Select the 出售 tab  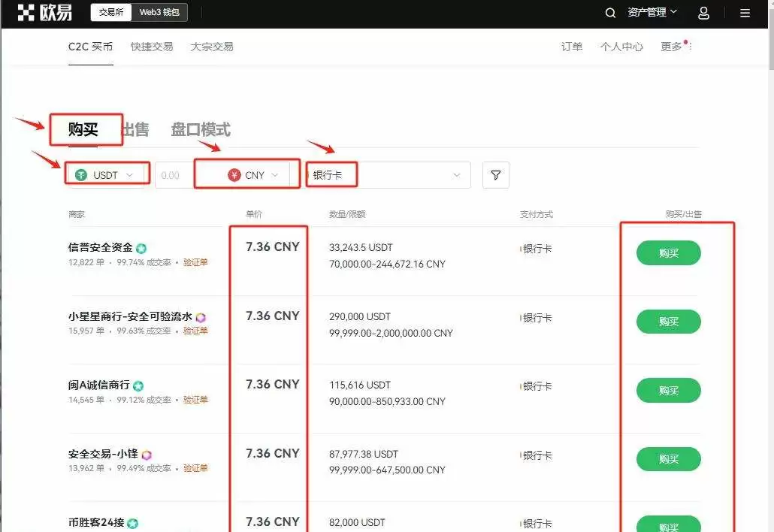tap(136, 129)
